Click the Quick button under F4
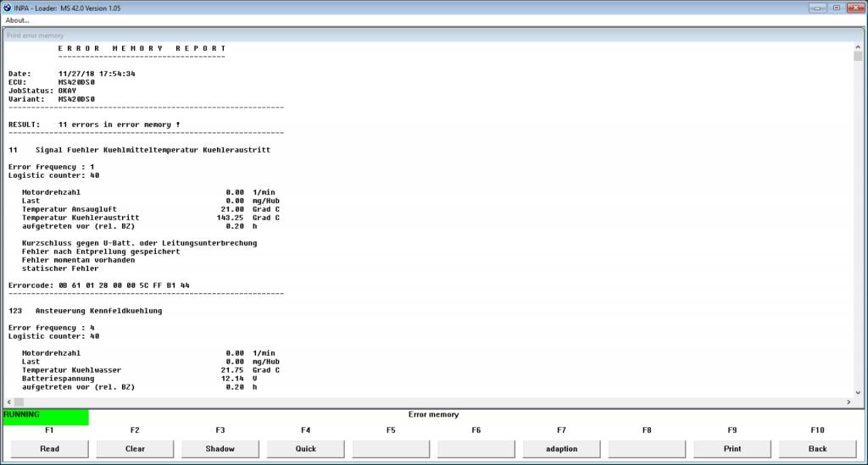 pyautogui.click(x=305, y=449)
